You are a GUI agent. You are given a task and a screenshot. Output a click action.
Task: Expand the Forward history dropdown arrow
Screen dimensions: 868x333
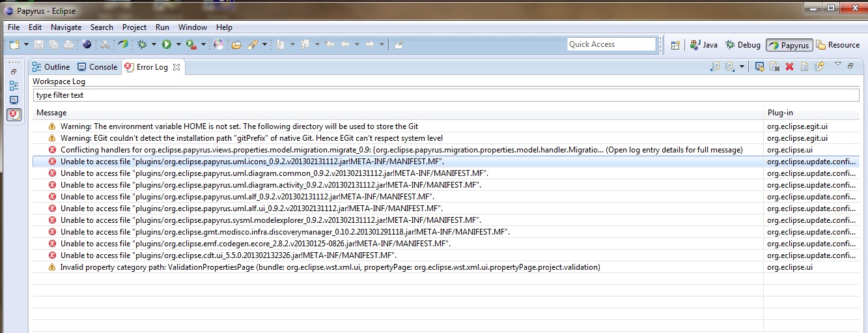tap(381, 44)
